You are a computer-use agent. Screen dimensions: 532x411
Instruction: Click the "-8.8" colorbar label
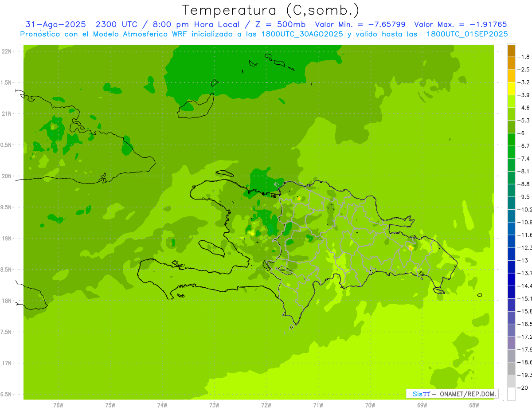524,184
